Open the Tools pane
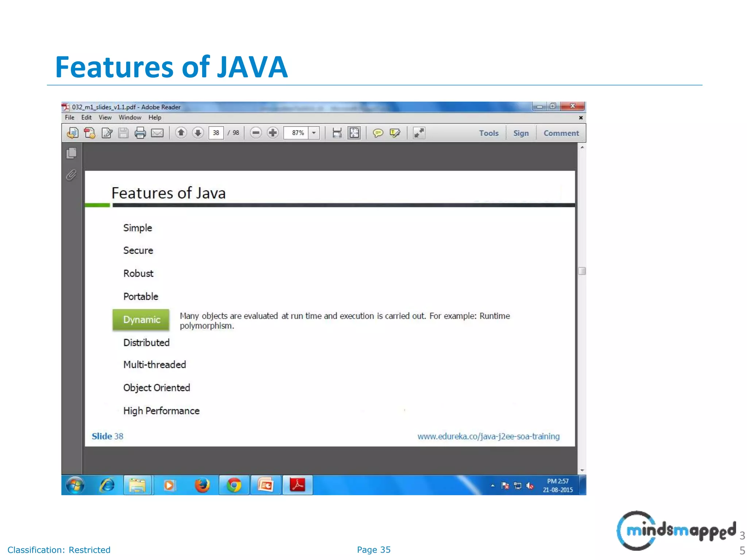This screenshot has width=747, height=560. click(x=489, y=133)
